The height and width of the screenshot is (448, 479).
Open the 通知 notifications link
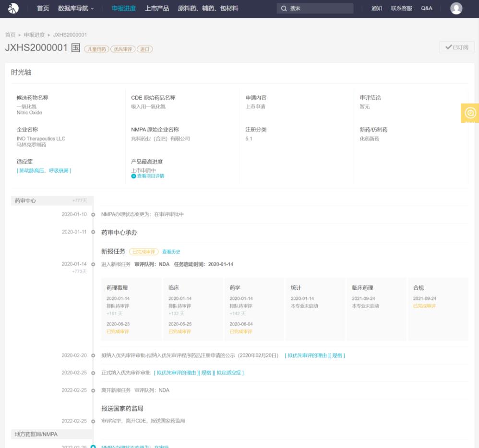377,9
